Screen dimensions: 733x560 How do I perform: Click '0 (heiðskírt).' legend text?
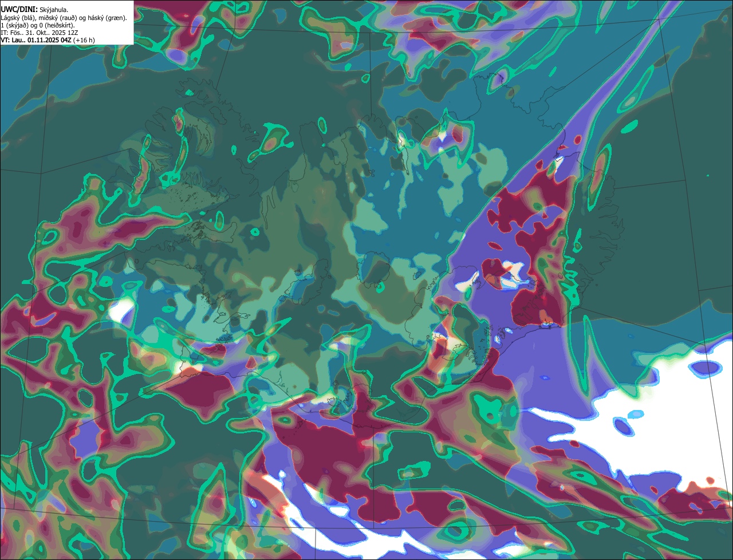(57, 26)
